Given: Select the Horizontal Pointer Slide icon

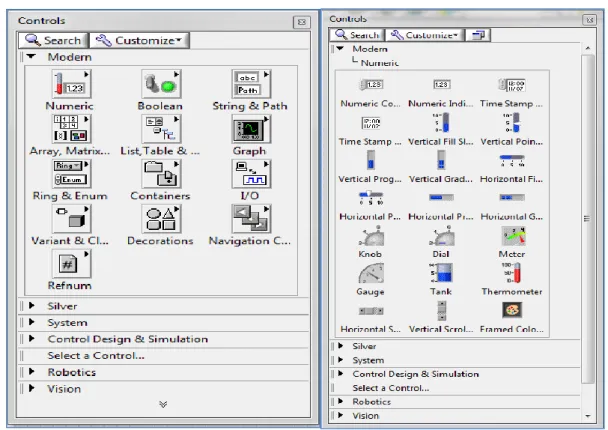Looking at the screenshot, I should click(371, 198).
